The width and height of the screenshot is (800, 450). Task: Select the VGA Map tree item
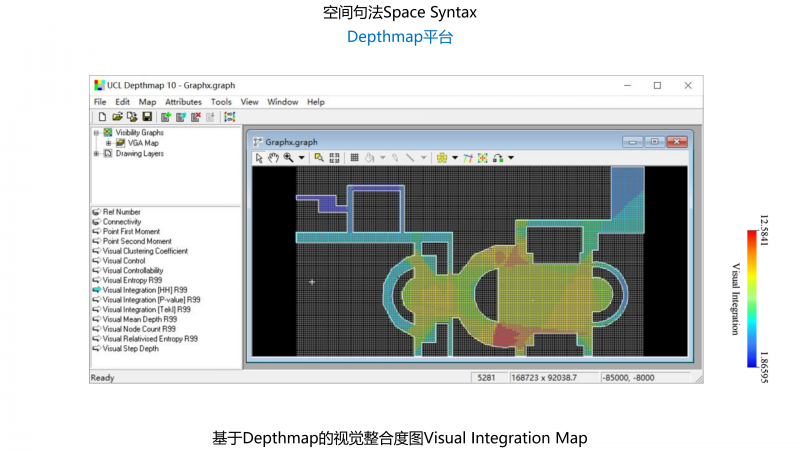[143, 143]
